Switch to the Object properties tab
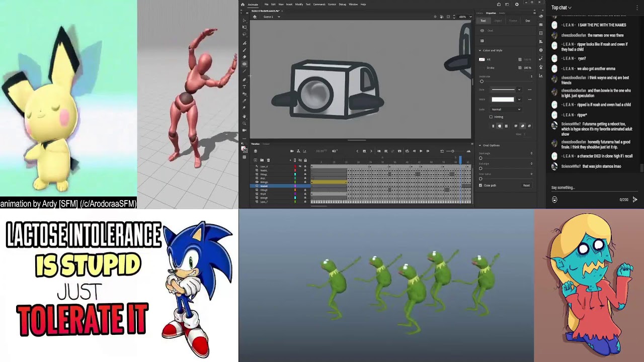Viewport: 644px width, 362px height. click(498, 21)
